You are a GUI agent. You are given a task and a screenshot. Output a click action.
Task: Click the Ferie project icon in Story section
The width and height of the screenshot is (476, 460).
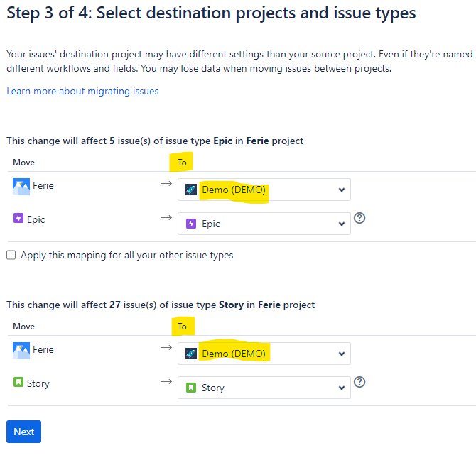21,351
